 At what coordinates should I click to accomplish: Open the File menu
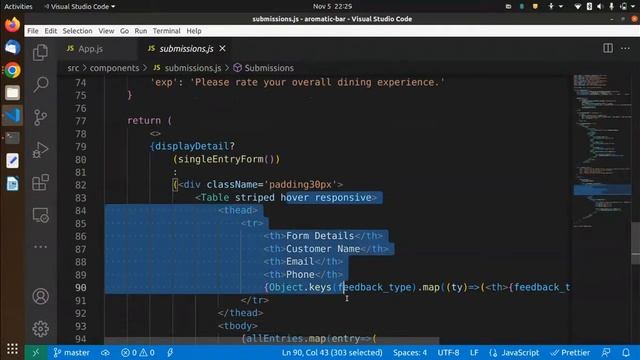[33, 31]
